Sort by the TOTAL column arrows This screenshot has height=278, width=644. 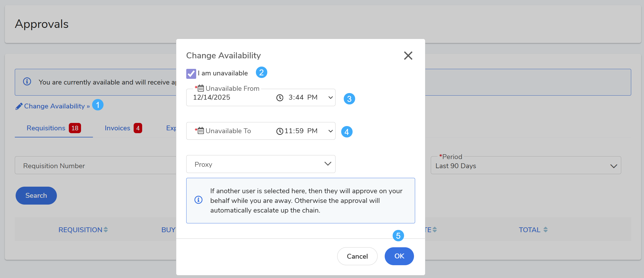[545, 230]
